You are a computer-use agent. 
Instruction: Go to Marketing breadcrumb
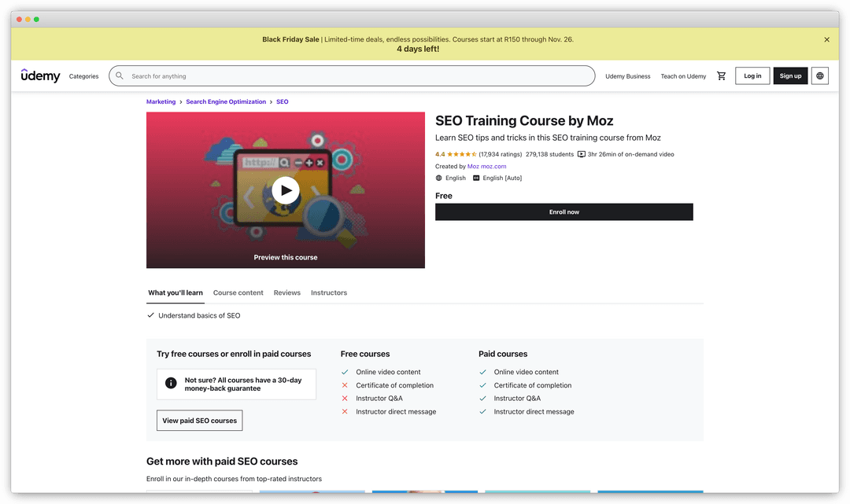[161, 101]
